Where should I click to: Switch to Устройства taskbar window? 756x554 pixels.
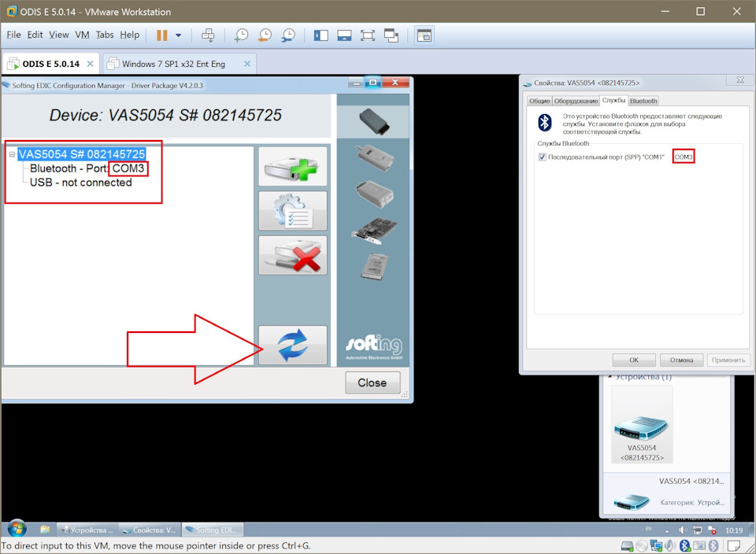pyautogui.click(x=87, y=530)
